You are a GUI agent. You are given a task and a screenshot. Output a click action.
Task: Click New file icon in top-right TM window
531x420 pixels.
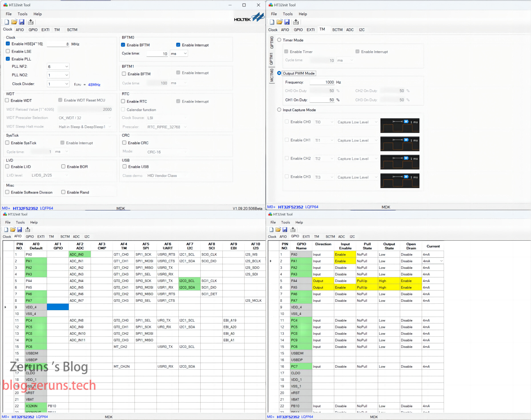point(272,22)
